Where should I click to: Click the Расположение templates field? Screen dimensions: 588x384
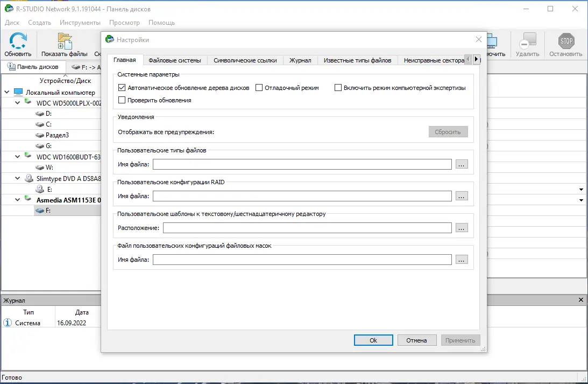click(x=307, y=228)
